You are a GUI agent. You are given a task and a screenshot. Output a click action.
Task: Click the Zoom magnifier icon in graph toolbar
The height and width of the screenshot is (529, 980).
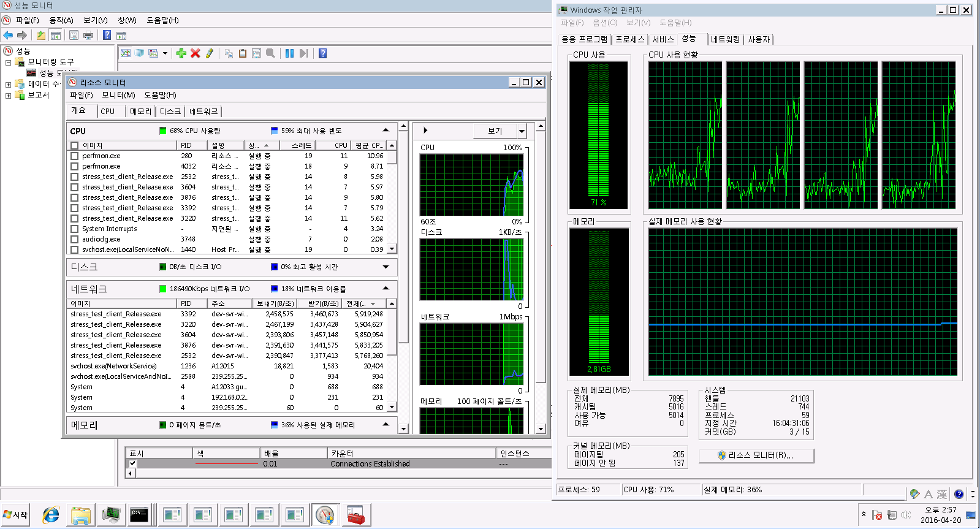tap(270, 53)
